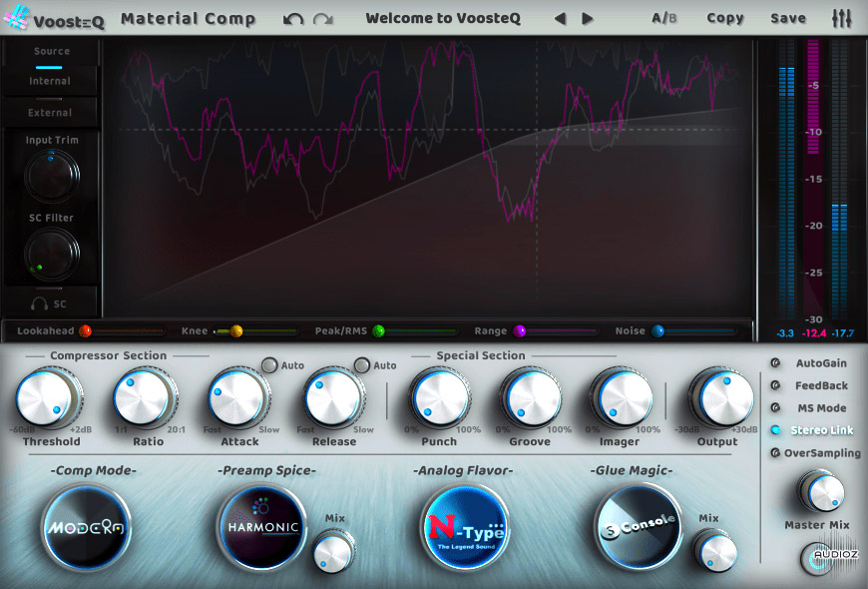Click the undo arrow icon
This screenshot has width=868, height=589.
pos(292,19)
